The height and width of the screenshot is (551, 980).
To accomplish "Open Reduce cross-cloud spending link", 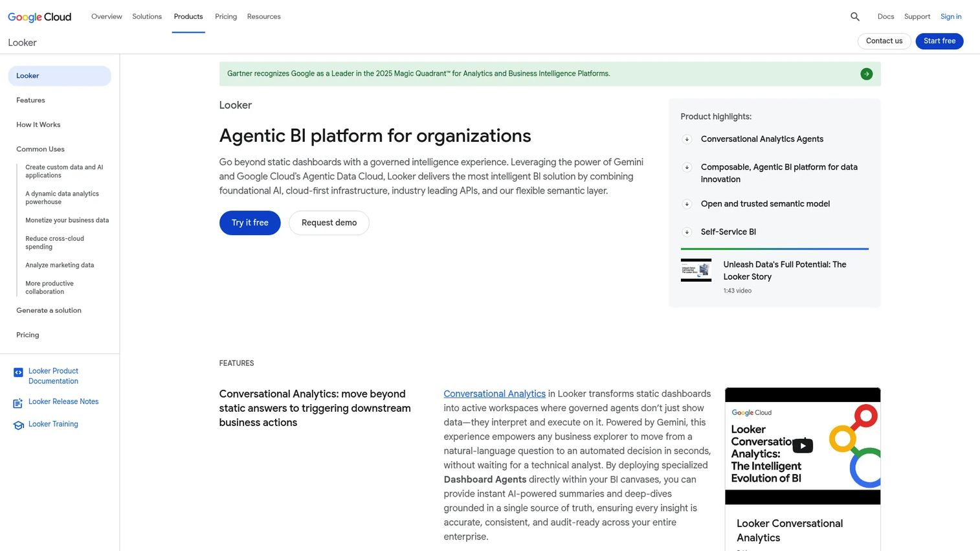I will pyautogui.click(x=55, y=243).
